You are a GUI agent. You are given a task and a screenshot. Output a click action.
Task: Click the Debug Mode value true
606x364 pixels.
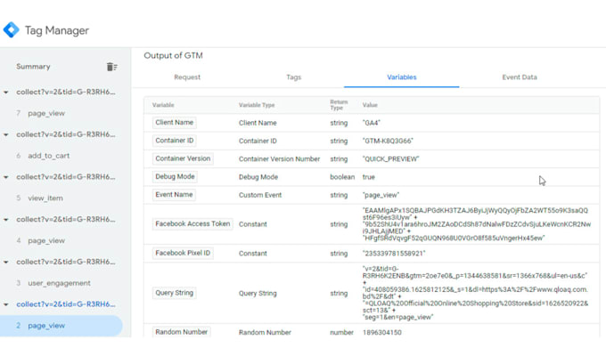369,177
